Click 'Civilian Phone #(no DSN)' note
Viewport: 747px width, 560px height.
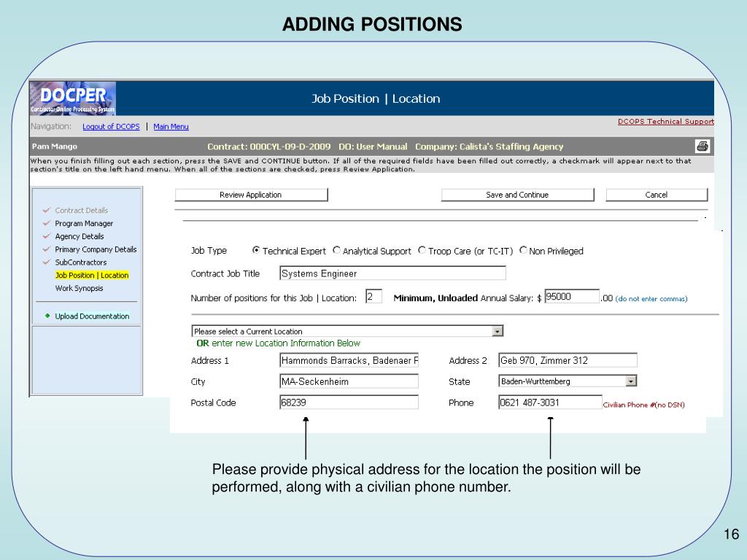coord(643,405)
